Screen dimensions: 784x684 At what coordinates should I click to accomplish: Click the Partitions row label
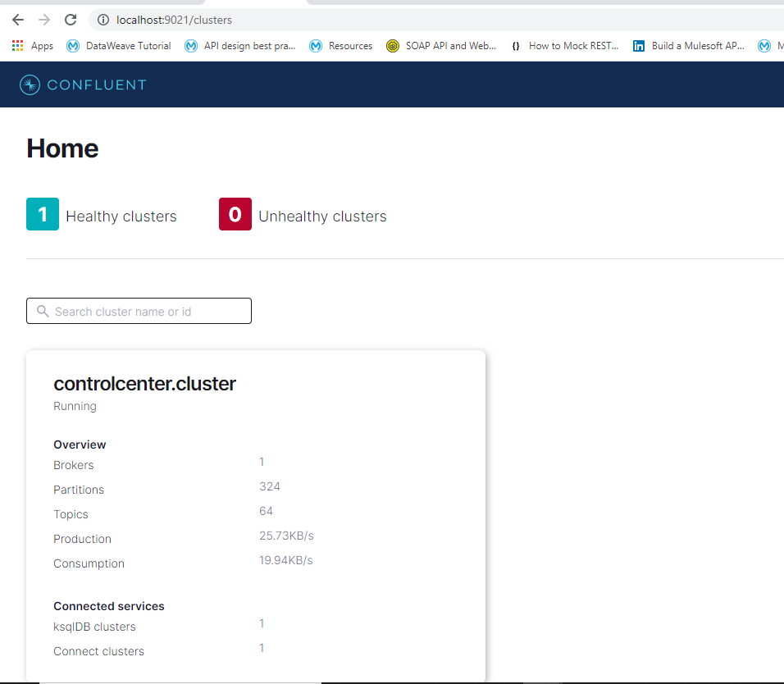coord(79,490)
